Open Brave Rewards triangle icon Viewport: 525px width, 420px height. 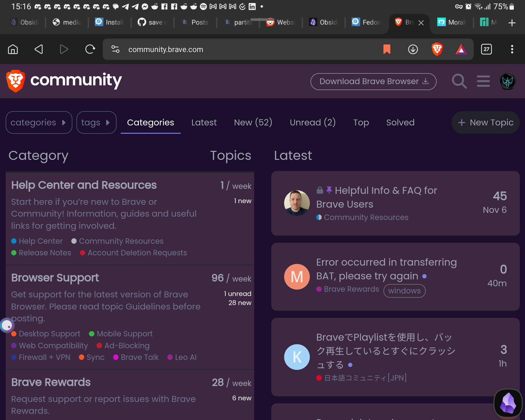[461, 49]
